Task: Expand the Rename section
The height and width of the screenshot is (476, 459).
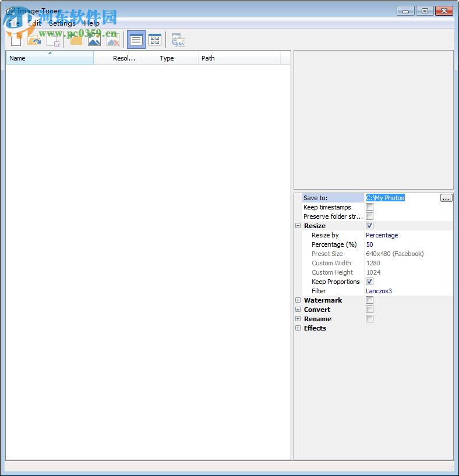Action: click(298, 319)
